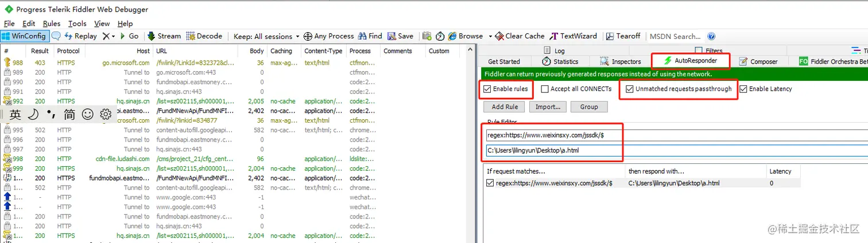Open the Edit menu
868x243 pixels.
[29, 23]
